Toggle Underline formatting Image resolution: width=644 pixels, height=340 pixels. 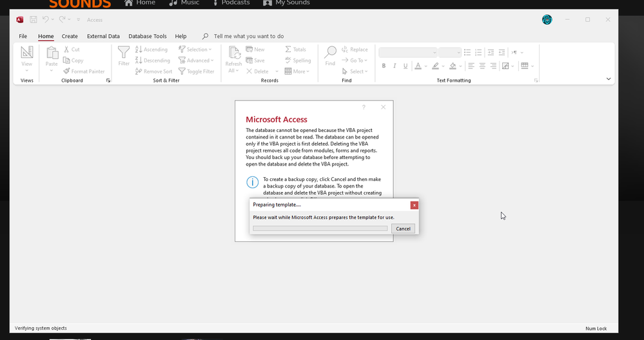tap(405, 66)
